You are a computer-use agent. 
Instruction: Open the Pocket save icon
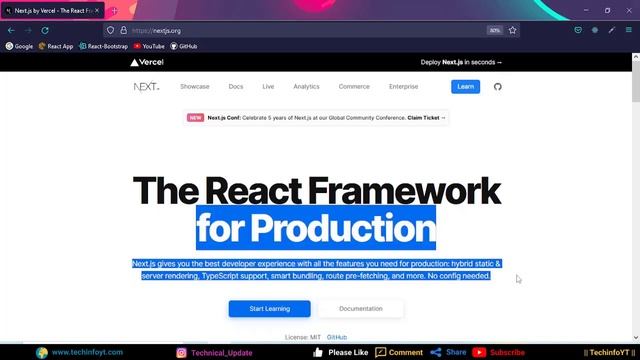pyautogui.click(x=578, y=30)
